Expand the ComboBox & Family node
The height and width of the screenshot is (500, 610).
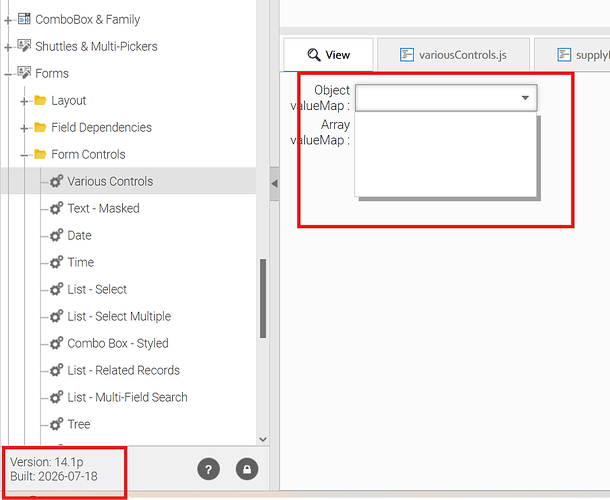(x=8, y=20)
